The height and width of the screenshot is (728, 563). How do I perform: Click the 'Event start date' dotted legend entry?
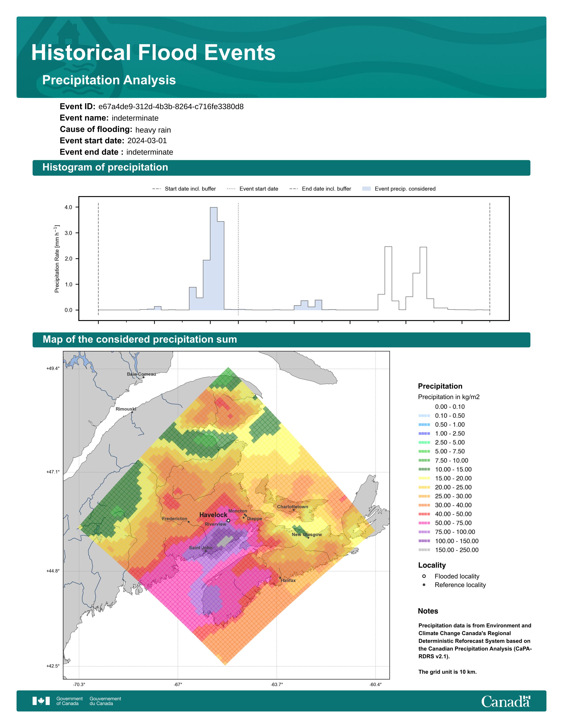point(252,189)
